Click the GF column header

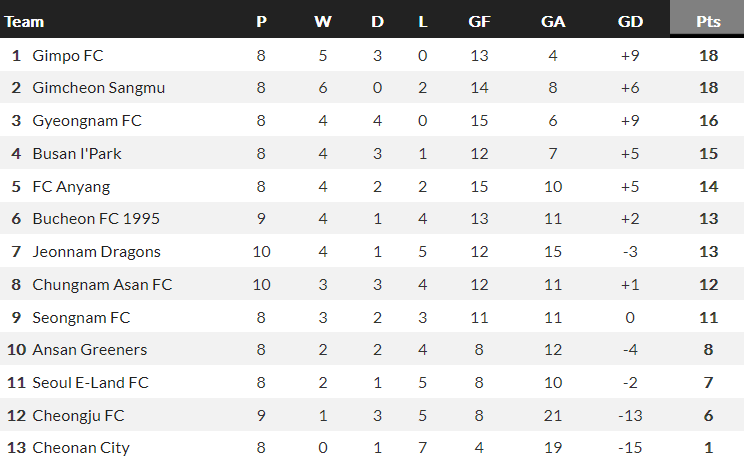pyautogui.click(x=479, y=21)
